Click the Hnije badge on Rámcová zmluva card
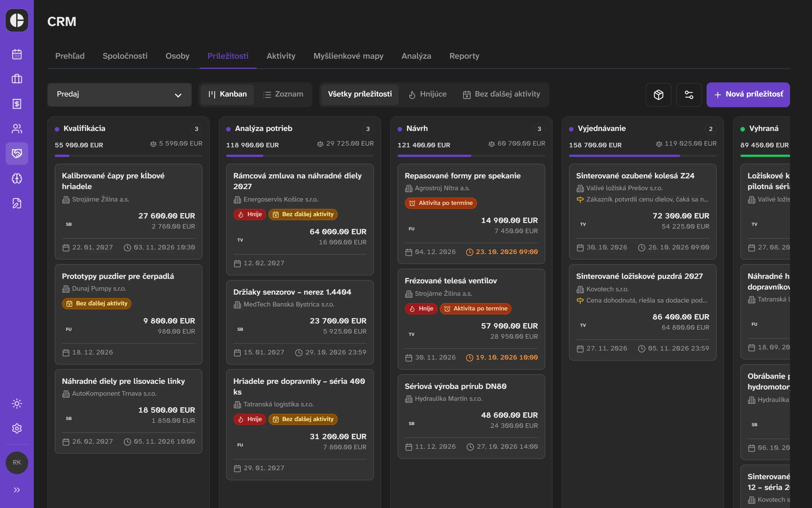 pos(250,214)
